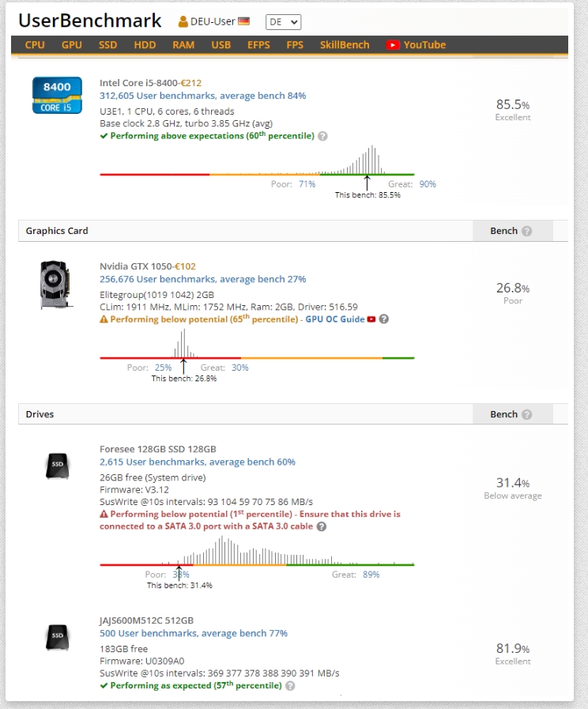Viewport: 588px width, 709px height.
Task: Open the YouTube link in navigation
Action: pyautogui.click(x=416, y=45)
